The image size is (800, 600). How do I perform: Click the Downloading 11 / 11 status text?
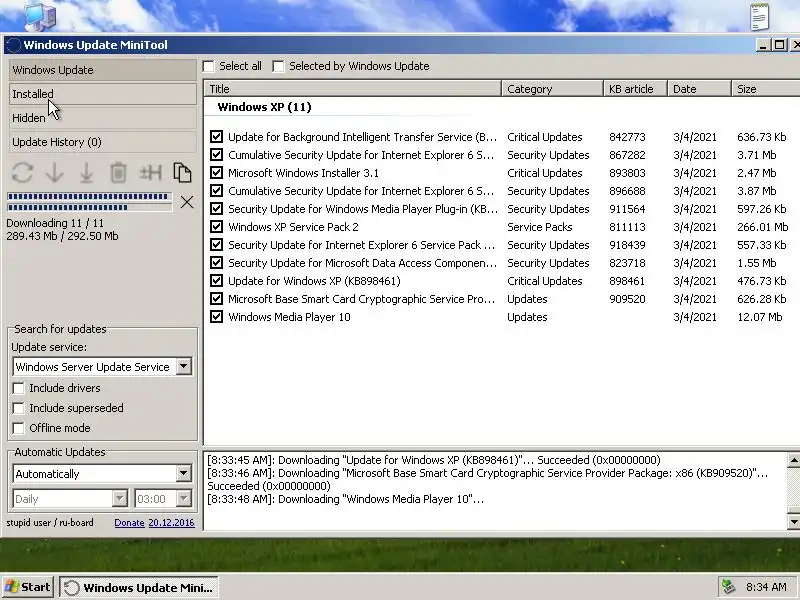coord(55,223)
